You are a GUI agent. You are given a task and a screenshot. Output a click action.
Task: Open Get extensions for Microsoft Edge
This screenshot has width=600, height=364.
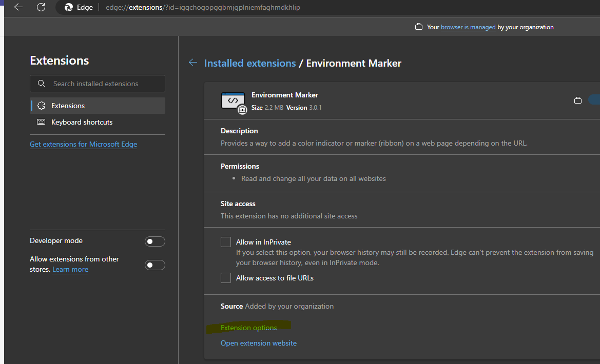click(84, 144)
